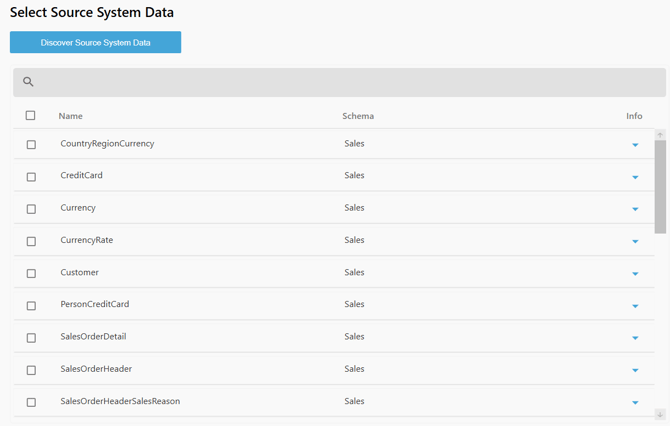Expand info for SalesOrderHeader row
Screen dimensions: 670x426
coord(635,370)
